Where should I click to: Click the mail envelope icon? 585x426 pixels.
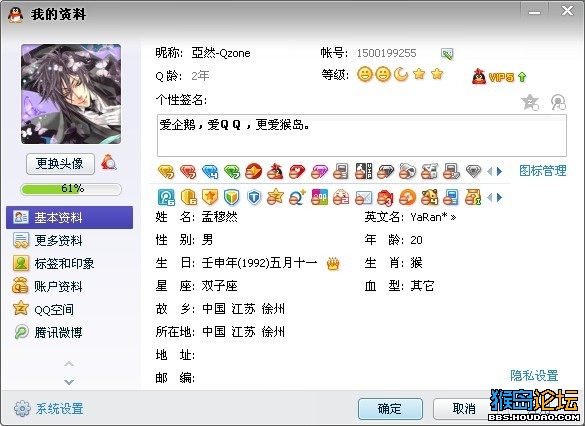tap(363, 198)
